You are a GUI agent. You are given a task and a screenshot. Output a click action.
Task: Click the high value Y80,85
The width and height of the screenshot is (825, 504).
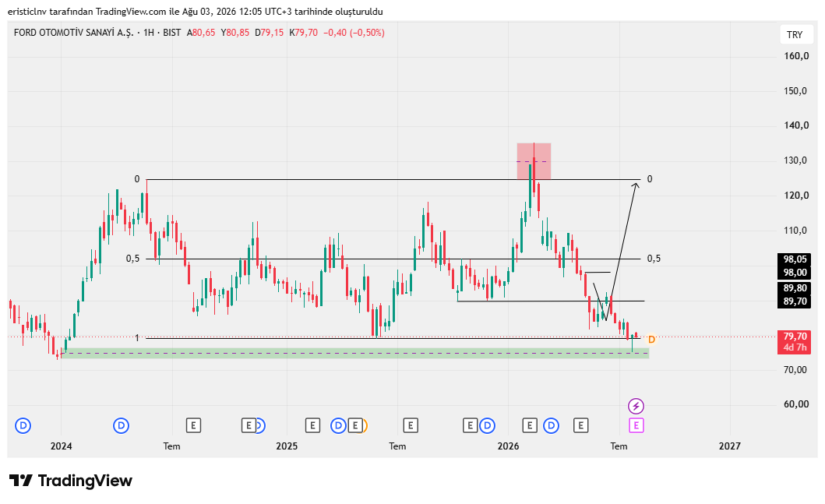[x=235, y=33]
